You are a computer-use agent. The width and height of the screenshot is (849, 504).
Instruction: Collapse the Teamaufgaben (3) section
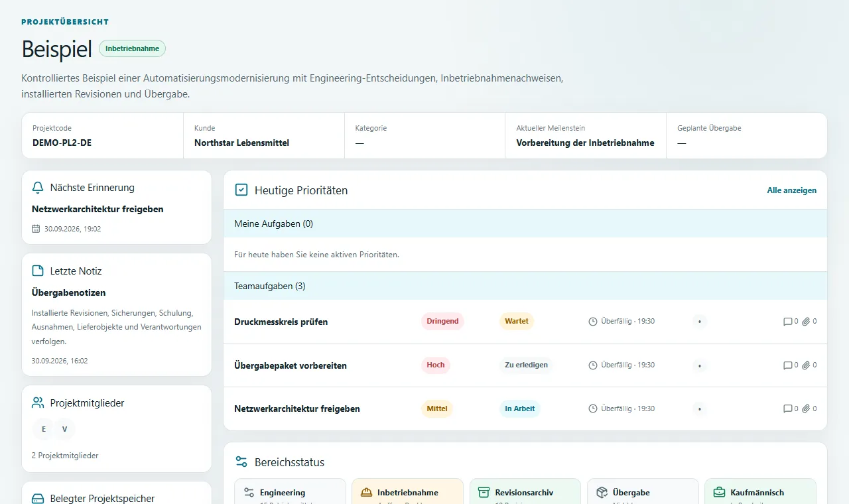click(x=525, y=286)
